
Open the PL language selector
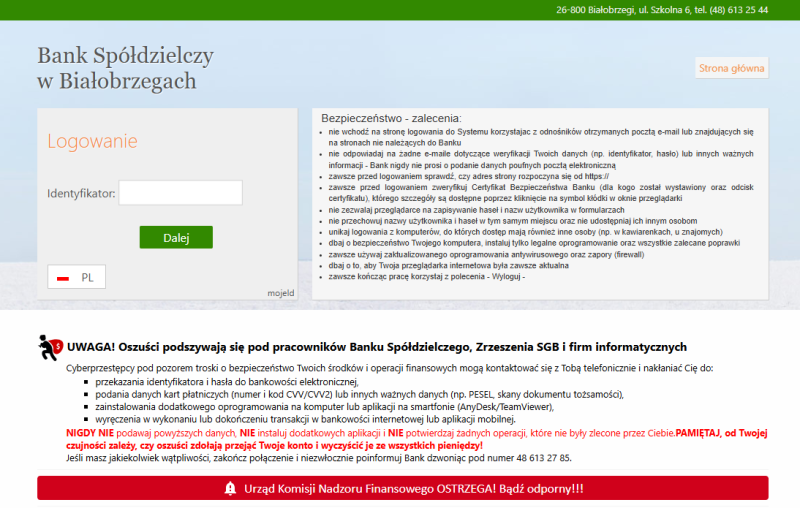(x=77, y=277)
